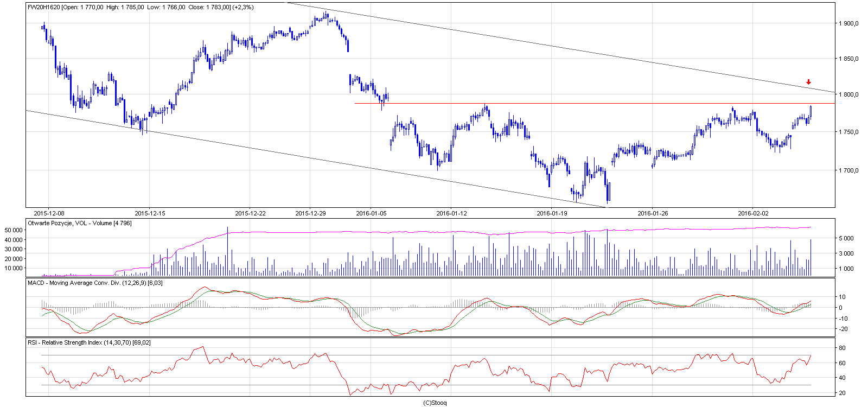The image size is (868, 407).
Task: Click the 0 label on MACD axis
Action: tap(841, 308)
